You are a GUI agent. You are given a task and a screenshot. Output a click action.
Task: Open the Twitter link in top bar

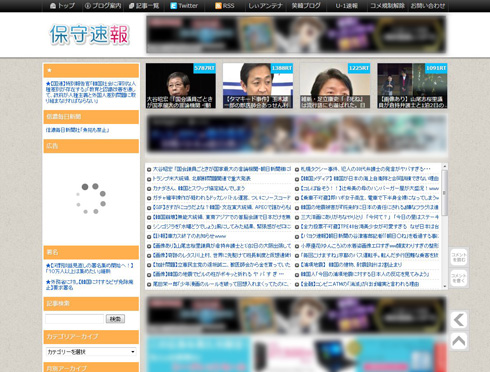tap(184, 6)
